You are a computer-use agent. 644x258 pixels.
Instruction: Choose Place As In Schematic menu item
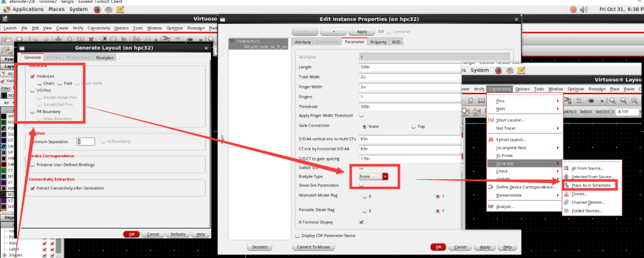coord(591,185)
